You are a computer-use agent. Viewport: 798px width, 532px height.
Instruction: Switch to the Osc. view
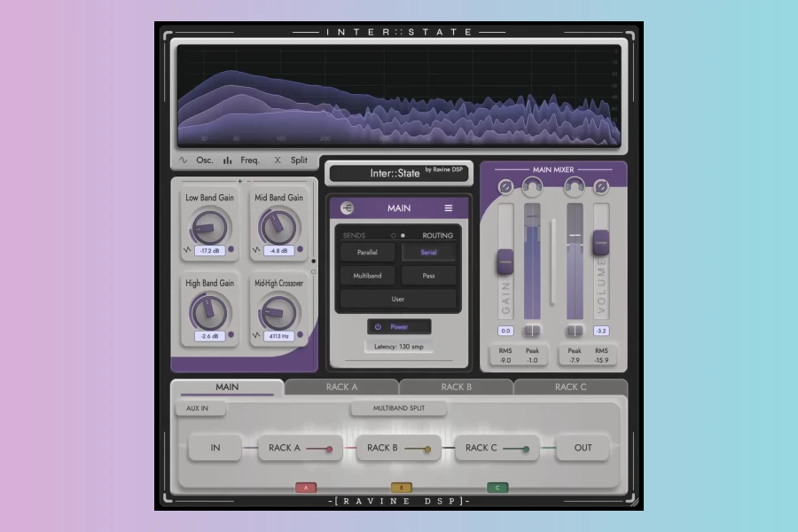(x=205, y=160)
